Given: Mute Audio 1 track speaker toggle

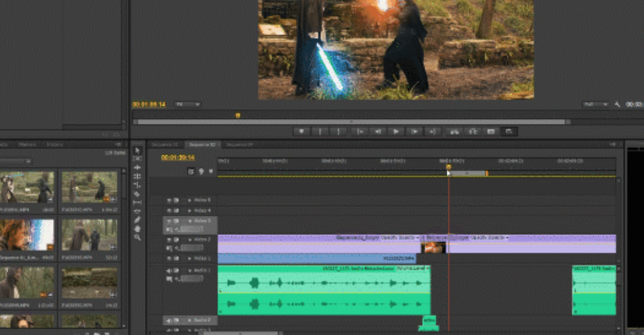Looking at the screenshot, I should pos(169,271).
